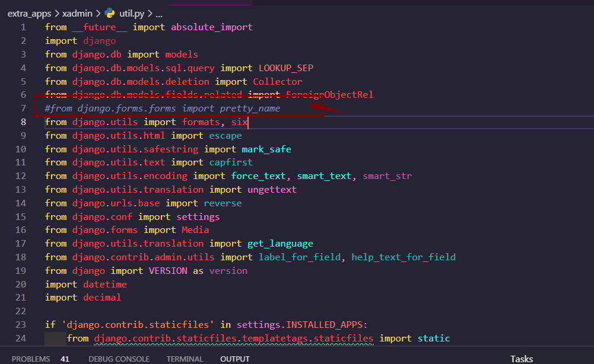
Task: Click the Python file icon in breadcrumb
Action: click(110, 13)
